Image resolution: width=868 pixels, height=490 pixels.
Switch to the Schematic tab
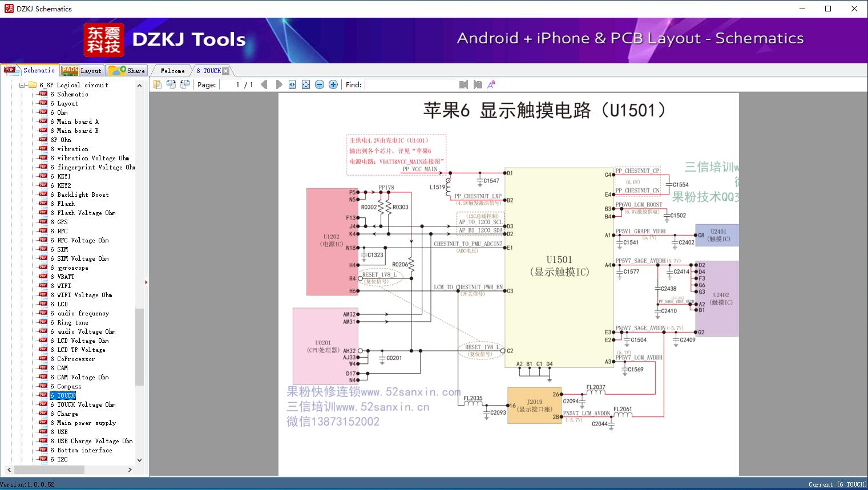click(x=30, y=70)
